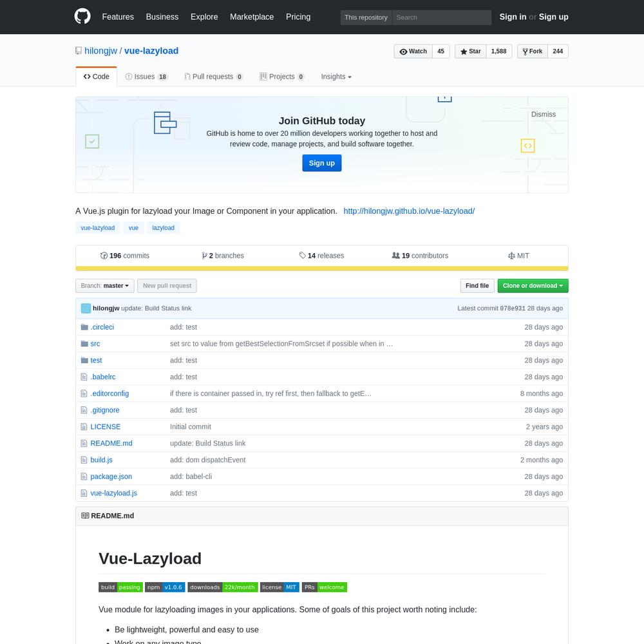View the 19 contributors list
This screenshot has height=644, width=644.
420,256
